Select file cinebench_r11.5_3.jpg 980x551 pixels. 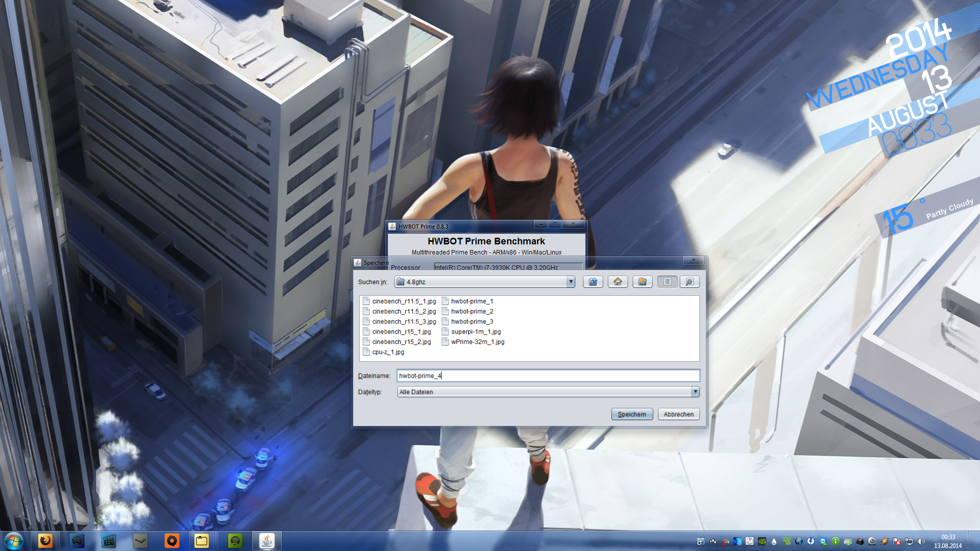pos(400,321)
